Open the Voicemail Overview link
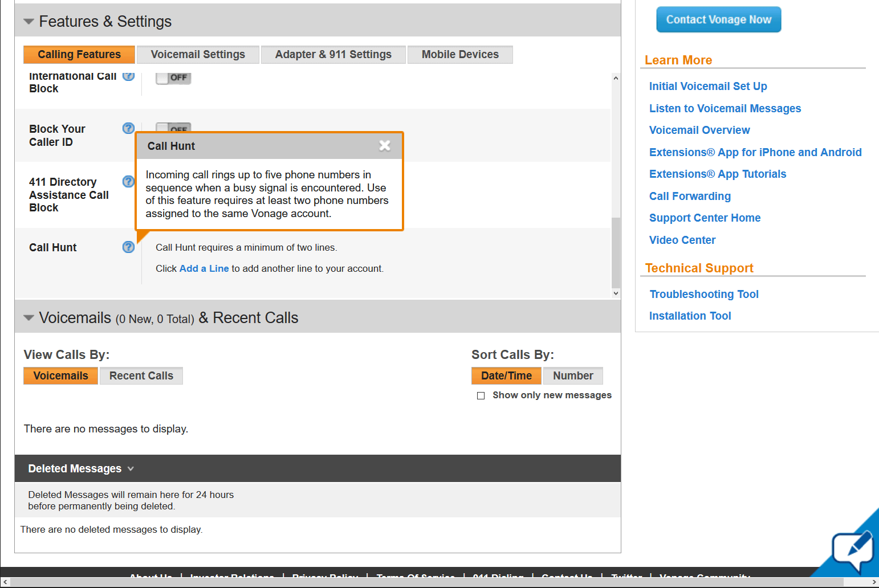The height and width of the screenshot is (588, 879). [x=699, y=130]
